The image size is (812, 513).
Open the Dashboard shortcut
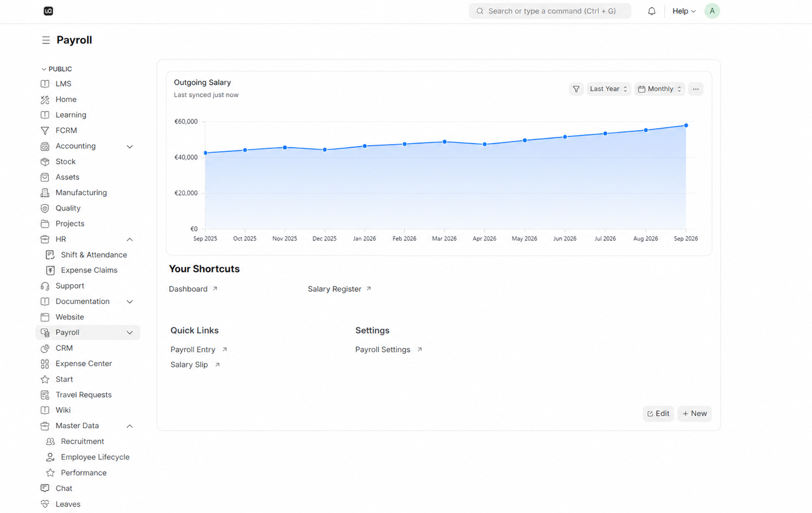pos(193,289)
